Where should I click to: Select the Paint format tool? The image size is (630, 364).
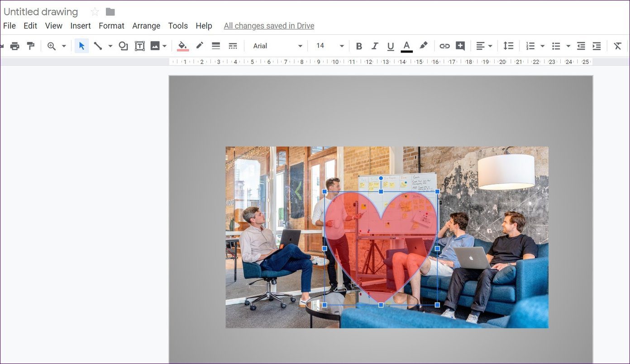pos(30,46)
